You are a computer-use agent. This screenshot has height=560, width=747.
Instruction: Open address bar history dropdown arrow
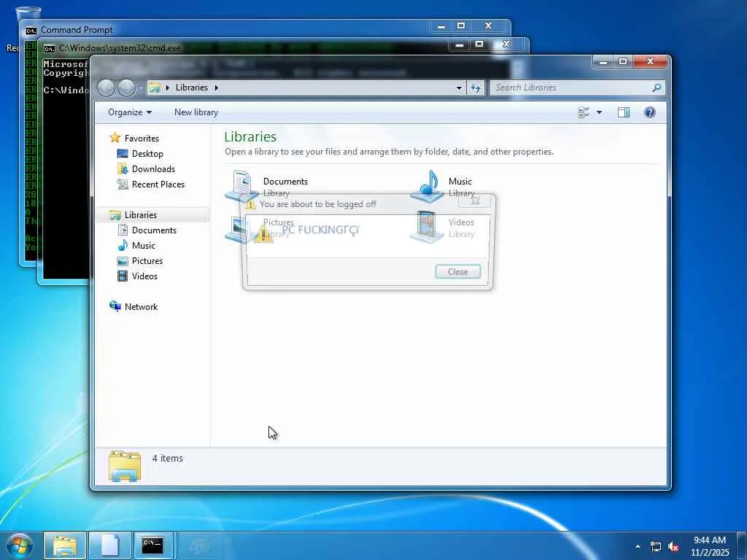pyautogui.click(x=459, y=87)
